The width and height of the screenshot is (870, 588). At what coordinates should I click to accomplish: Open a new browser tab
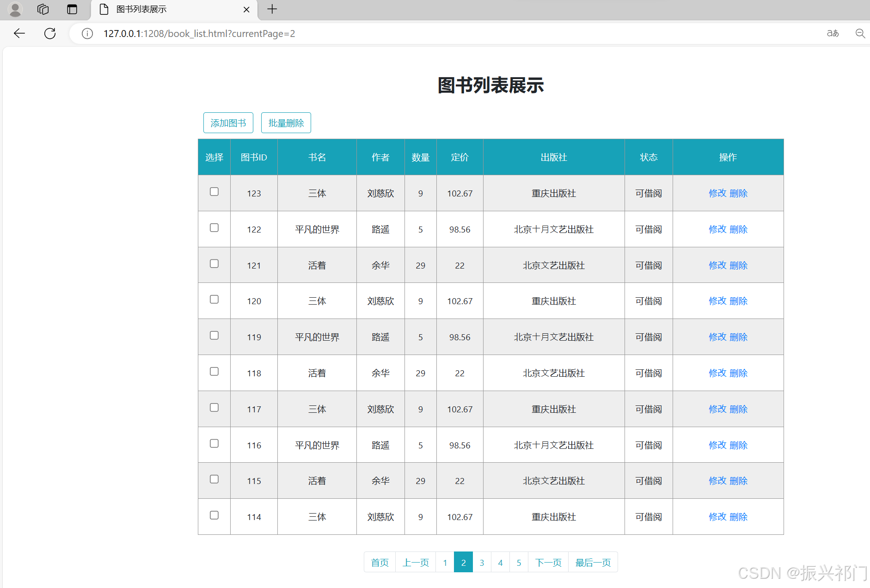pyautogui.click(x=272, y=9)
